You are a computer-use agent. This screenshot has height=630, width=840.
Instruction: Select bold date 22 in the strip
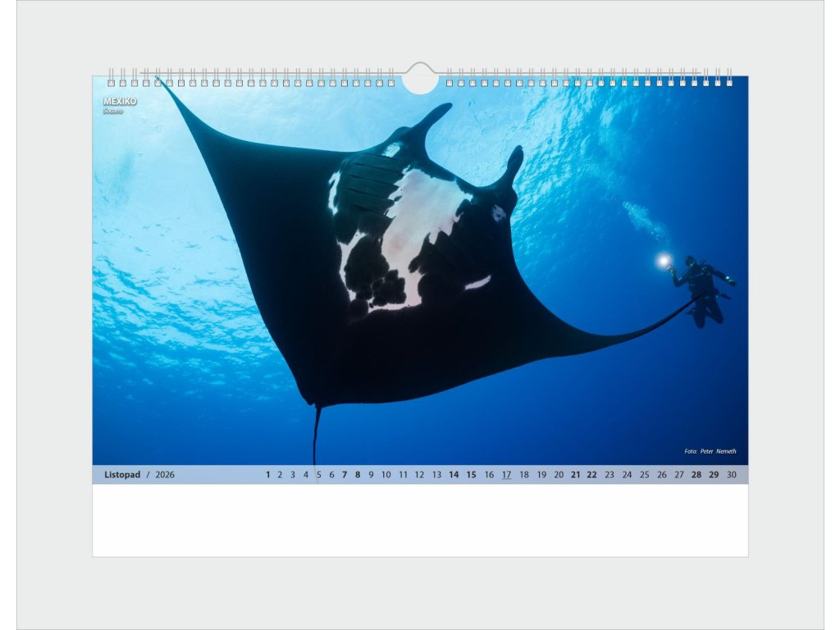coord(592,475)
